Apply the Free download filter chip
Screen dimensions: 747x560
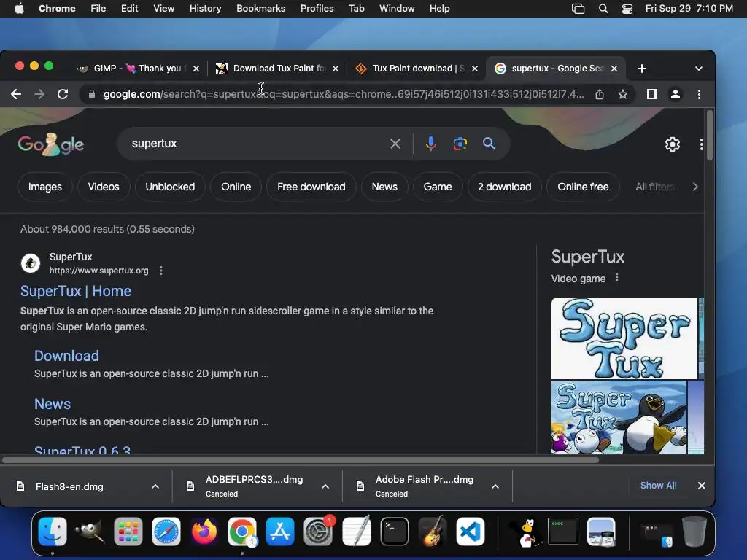tap(311, 187)
